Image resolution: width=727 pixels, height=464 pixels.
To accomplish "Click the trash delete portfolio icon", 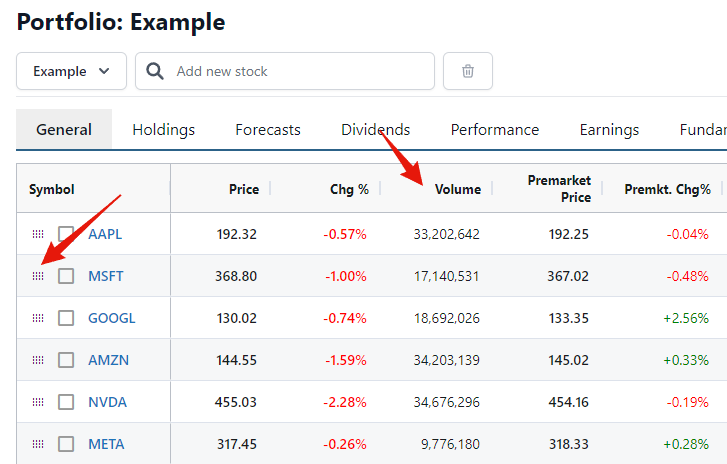I will (x=467, y=71).
